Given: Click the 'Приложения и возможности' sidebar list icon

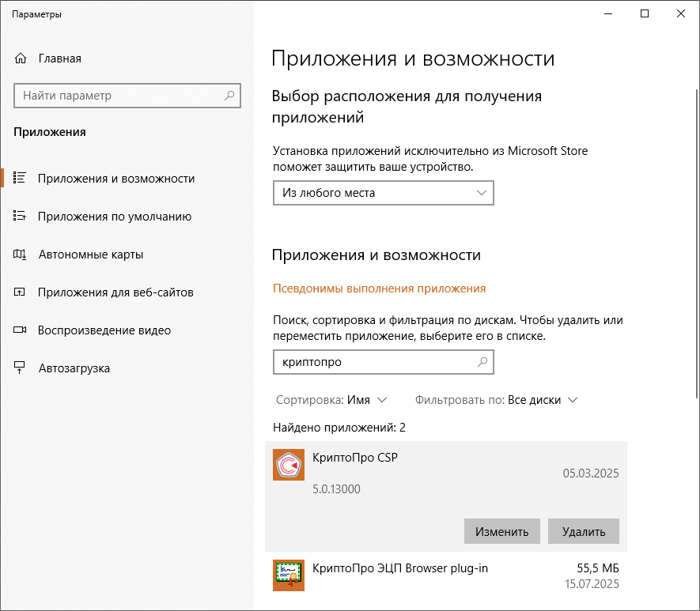Looking at the screenshot, I should tap(20, 178).
